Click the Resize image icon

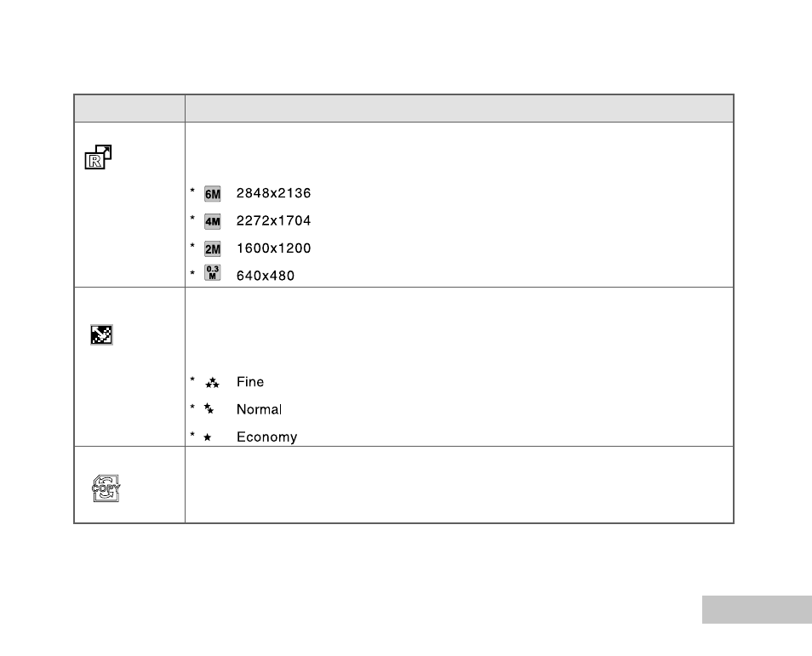click(x=98, y=157)
